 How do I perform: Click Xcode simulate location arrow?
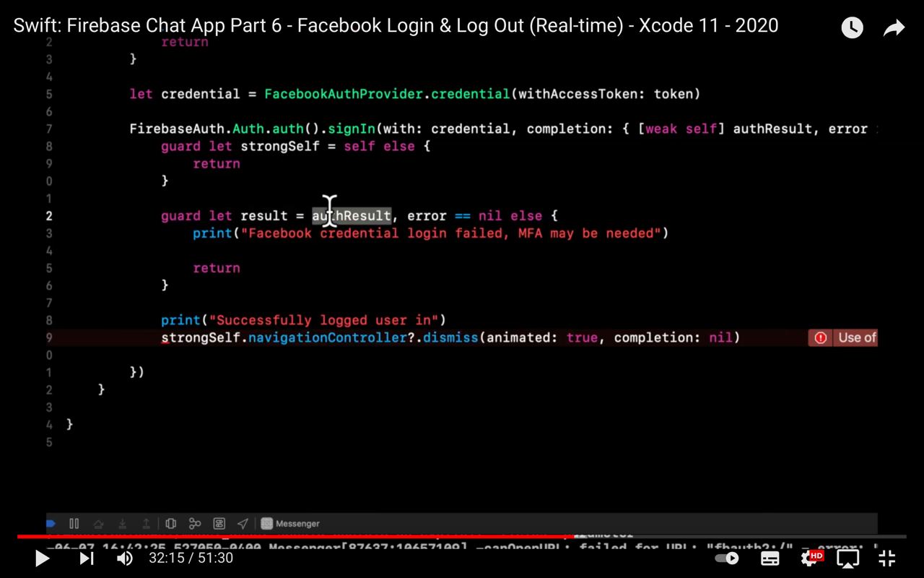(243, 524)
